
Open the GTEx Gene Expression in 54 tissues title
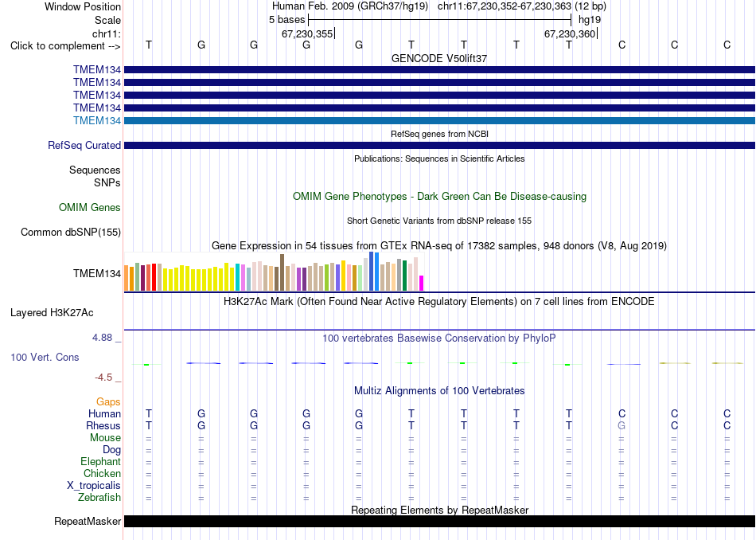click(x=439, y=245)
